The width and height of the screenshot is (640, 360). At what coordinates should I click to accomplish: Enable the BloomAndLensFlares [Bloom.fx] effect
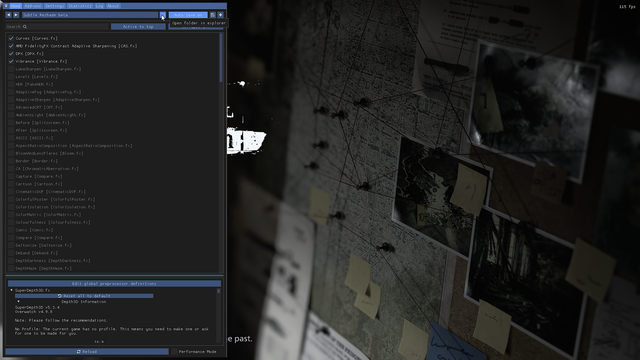(x=11, y=153)
